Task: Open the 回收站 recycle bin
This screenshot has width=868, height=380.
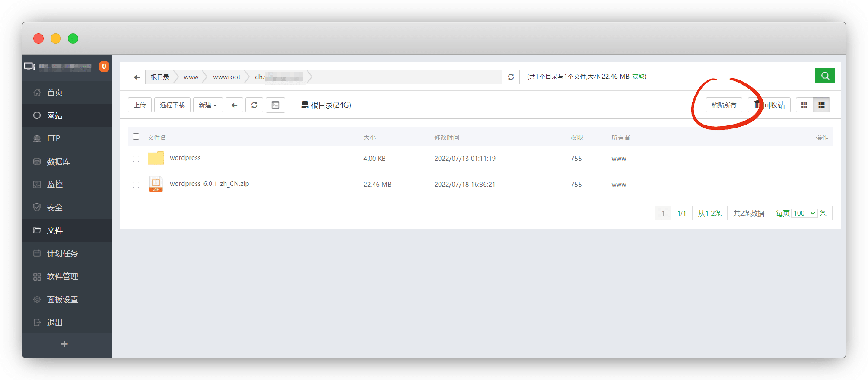Action: point(769,105)
